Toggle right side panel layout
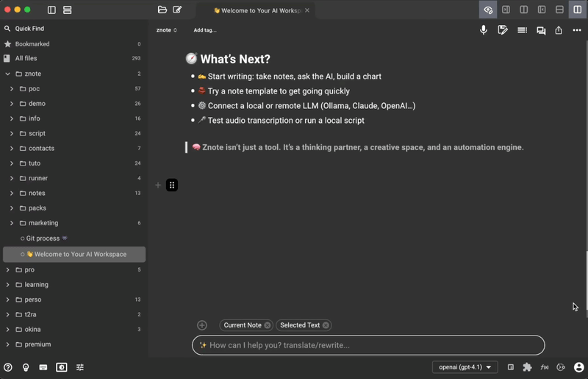The height and width of the screenshot is (379, 588). click(x=506, y=10)
